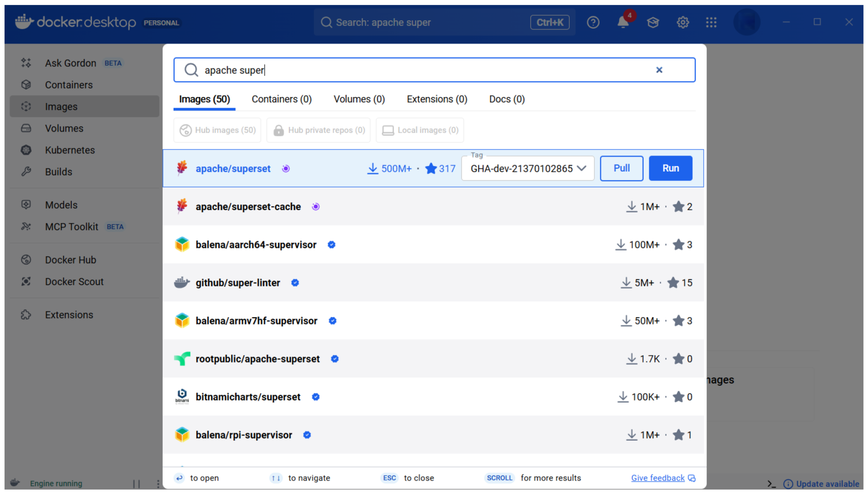Toggle the Hub images filter
Viewport: 868px width, 495px height.
tap(217, 130)
